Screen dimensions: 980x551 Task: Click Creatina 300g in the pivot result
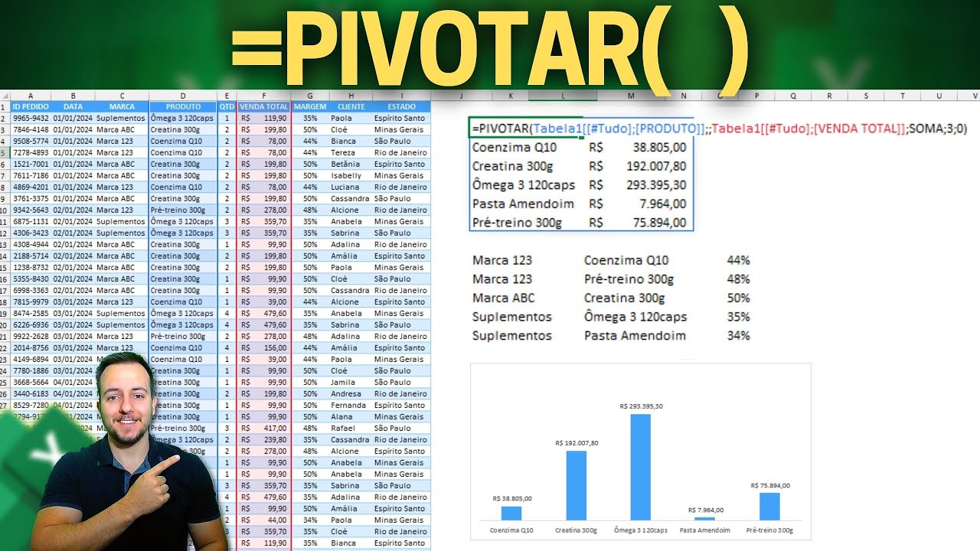[511, 166]
